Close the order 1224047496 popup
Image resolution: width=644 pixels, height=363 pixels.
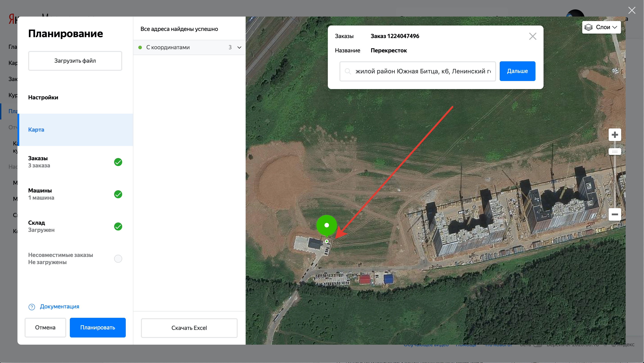[x=533, y=36]
